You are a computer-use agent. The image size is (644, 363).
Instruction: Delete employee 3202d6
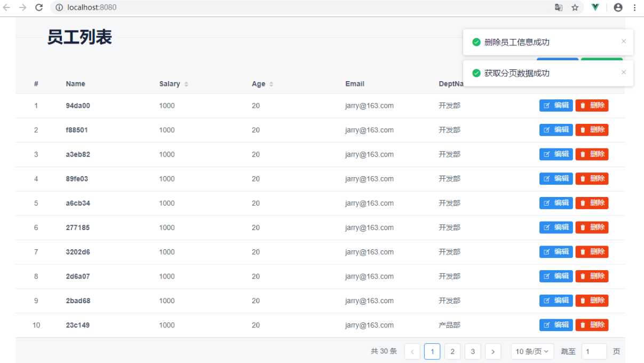pyautogui.click(x=592, y=251)
